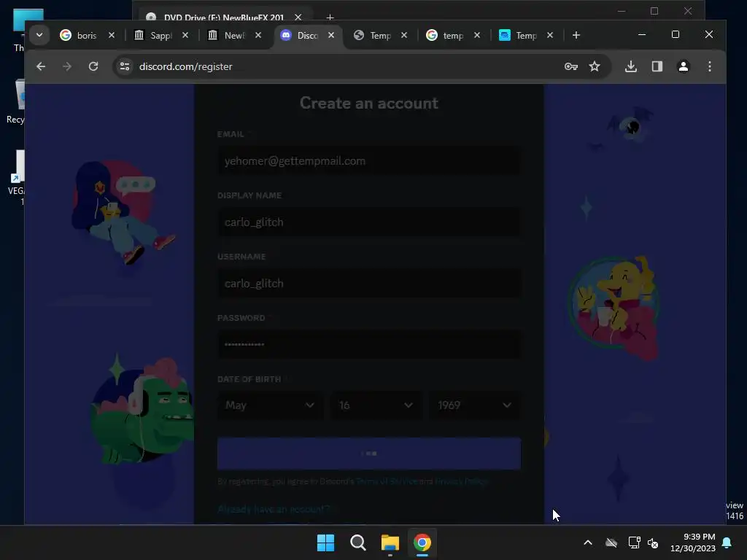This screenshot has width=747, height=560.
Task: Click the muted volume tray icon
Action: tap(653, 542)
